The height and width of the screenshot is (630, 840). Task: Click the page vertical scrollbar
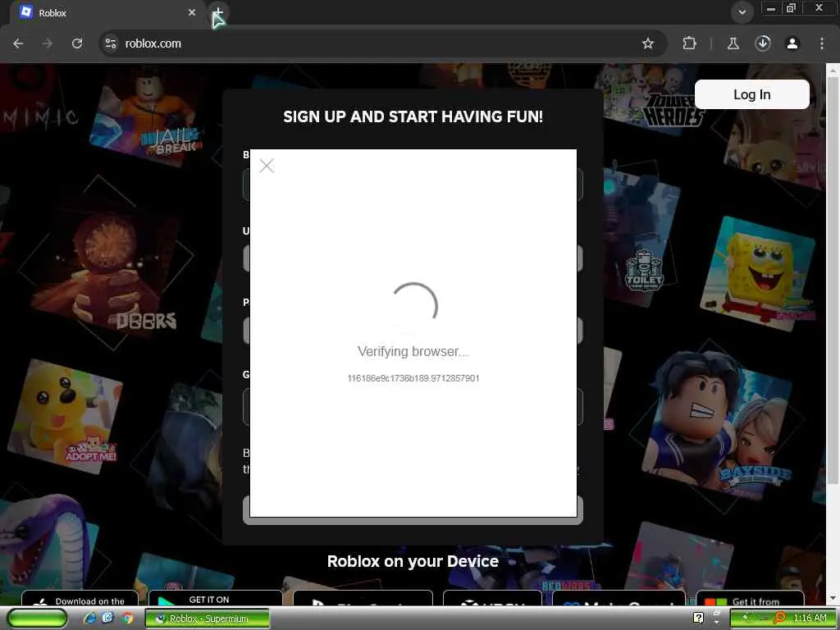[x=833, y=279]
